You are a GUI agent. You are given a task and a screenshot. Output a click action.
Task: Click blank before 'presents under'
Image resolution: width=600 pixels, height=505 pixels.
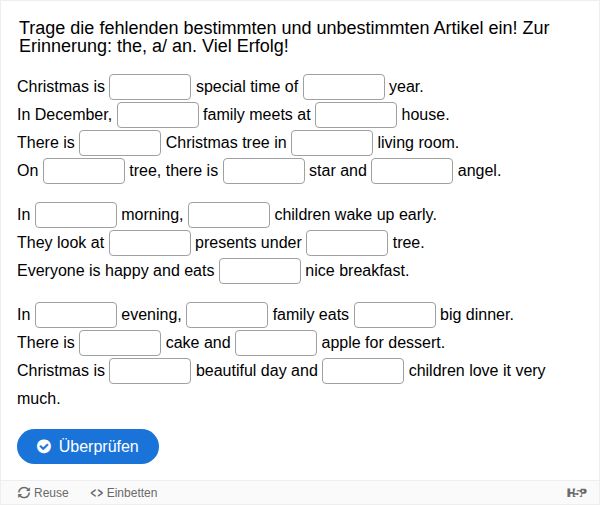click(x=150, y=243)
